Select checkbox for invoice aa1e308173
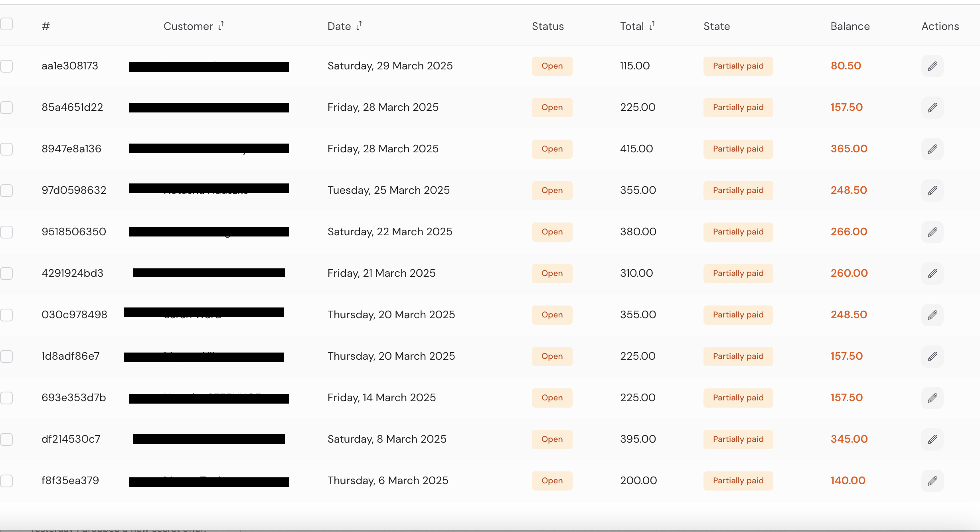The image size is (980, 532). [x=6, y=66]
